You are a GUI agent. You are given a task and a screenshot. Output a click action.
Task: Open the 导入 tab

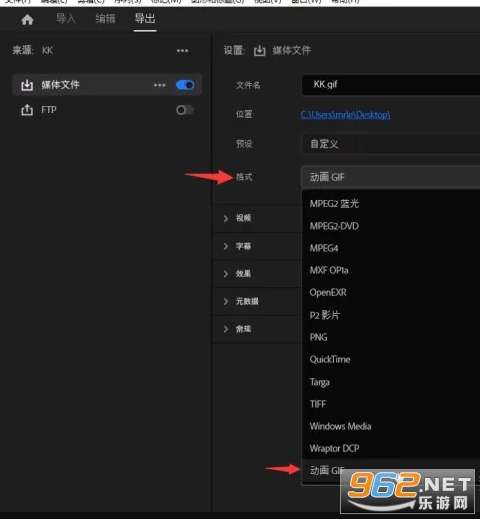click(x=66, y=19)
